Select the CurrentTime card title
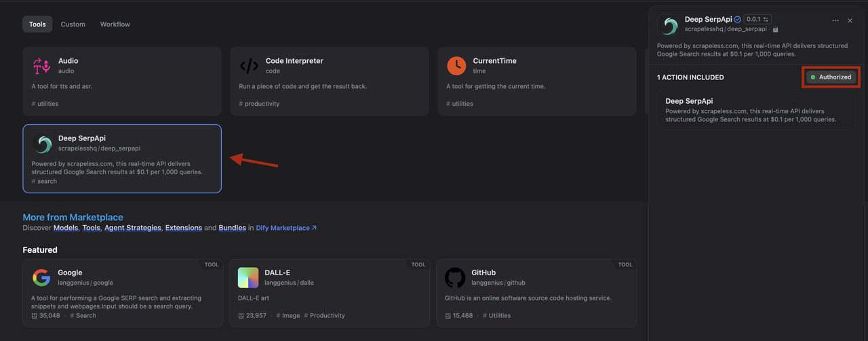This screenshot has width=868, height=341. pyautogui.click(x=495, y=61)
